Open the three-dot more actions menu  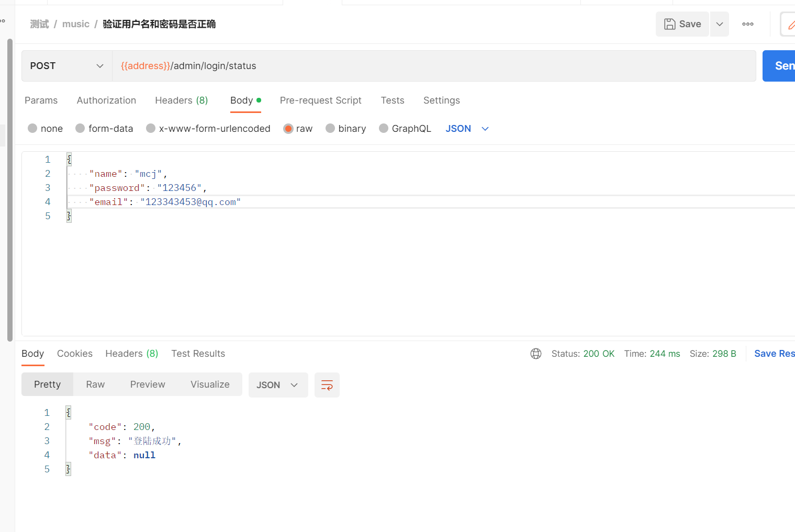click(x=748, y=24)
